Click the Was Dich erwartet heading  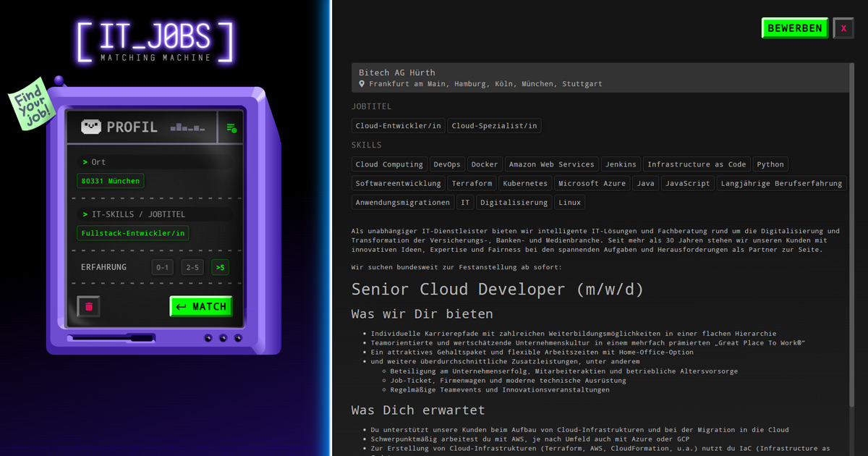pos(418,410)
